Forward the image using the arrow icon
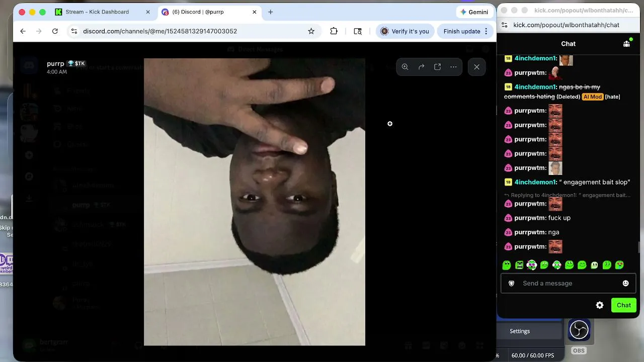The width and height of the screenshot is (644, 362). (421, 67)
